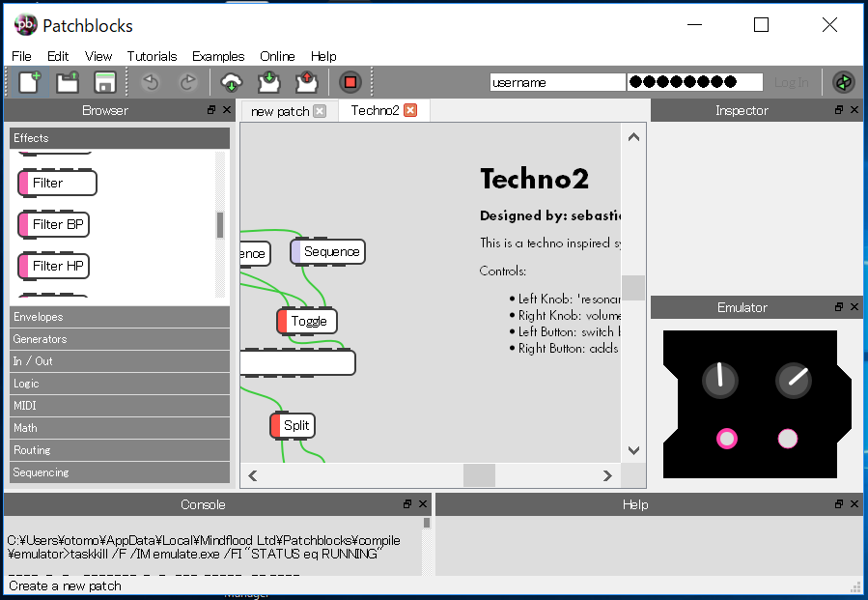
Task: Redo the last action
Action: coord(187,82)
